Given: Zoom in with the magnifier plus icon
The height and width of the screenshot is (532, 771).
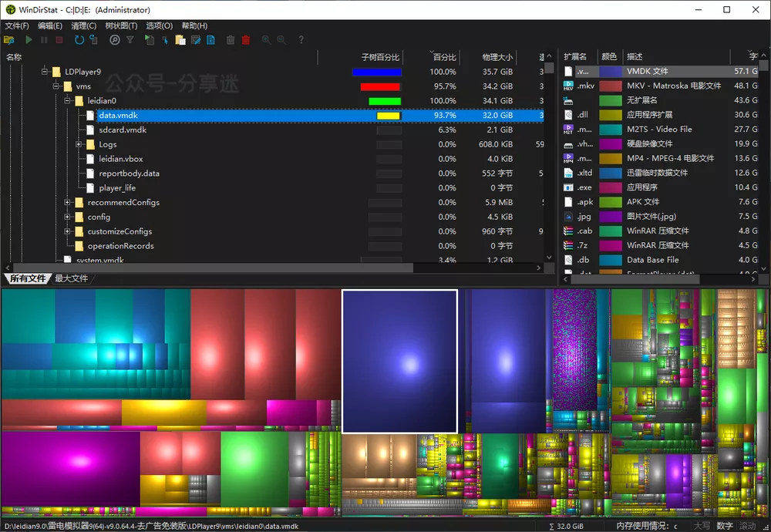Looking at the screenshot, I should pyautogui.click(x=266, y=39).
